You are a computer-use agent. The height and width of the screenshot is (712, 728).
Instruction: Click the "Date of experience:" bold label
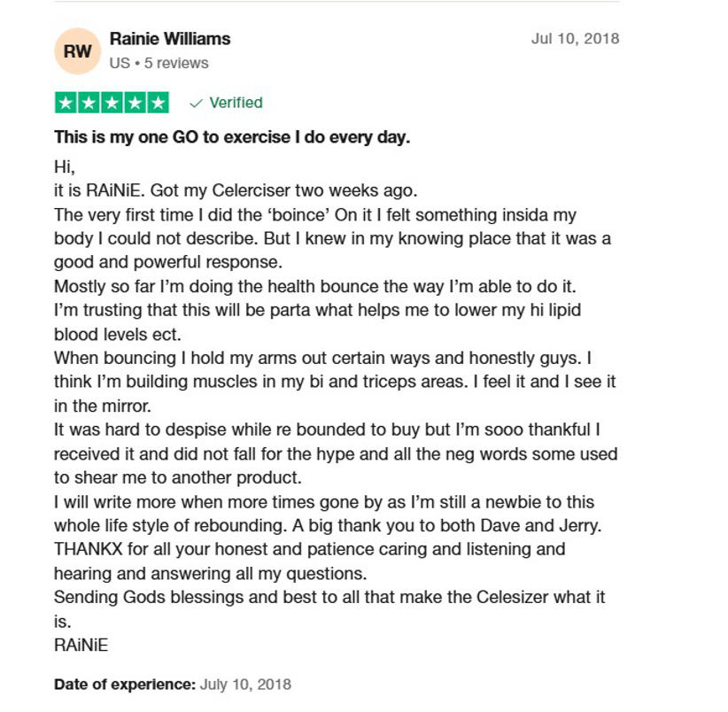(125, 685)
